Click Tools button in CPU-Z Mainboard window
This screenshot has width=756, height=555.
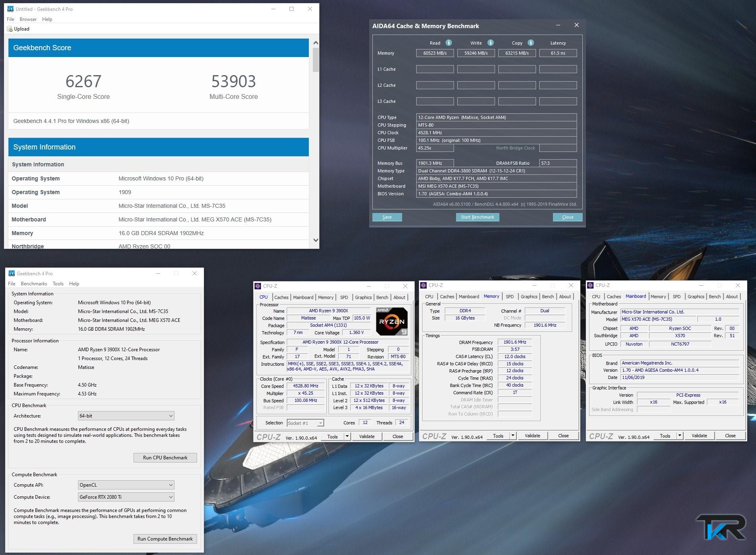click(665, 436)
